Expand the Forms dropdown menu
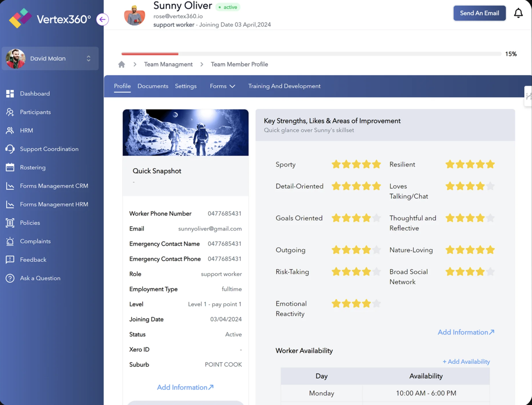 coord(222,86)
